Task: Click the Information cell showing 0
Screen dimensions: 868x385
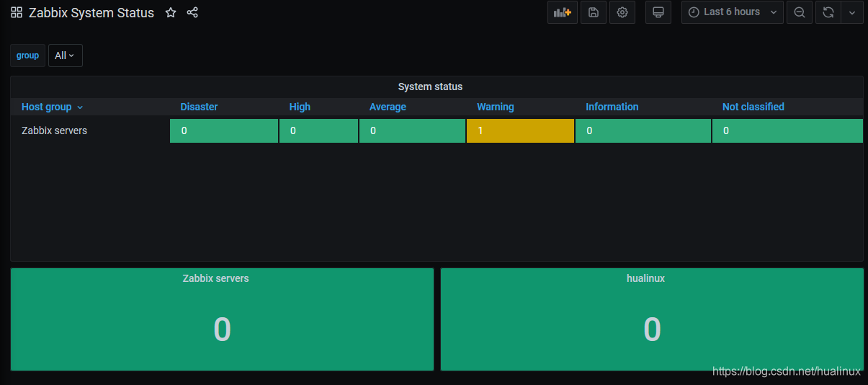Action: pyautogui.click(x=643, y=130)
